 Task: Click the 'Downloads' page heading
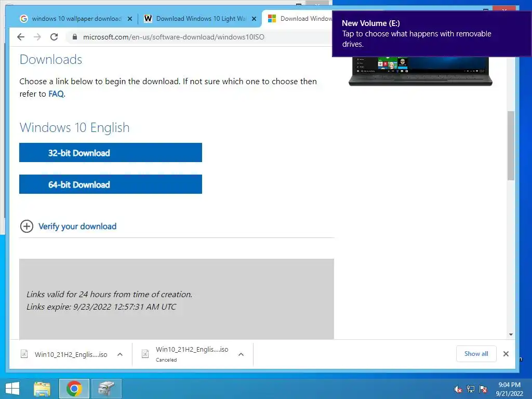[51, 59]
